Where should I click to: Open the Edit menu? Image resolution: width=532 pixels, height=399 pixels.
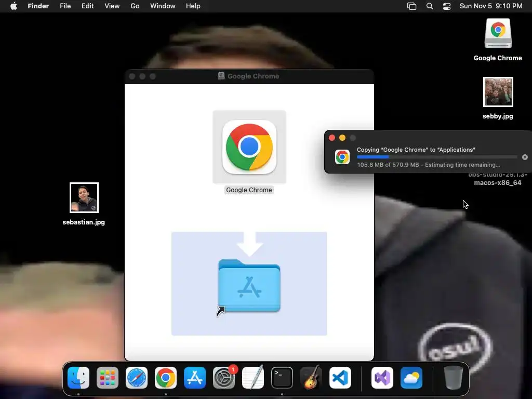click(x=87, y=6)
